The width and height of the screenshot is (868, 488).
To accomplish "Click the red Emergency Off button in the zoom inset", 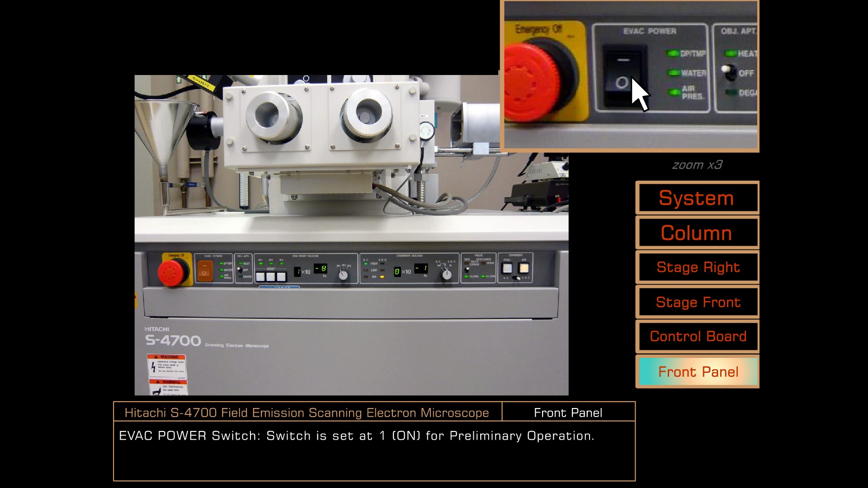I will pos(531,82).
